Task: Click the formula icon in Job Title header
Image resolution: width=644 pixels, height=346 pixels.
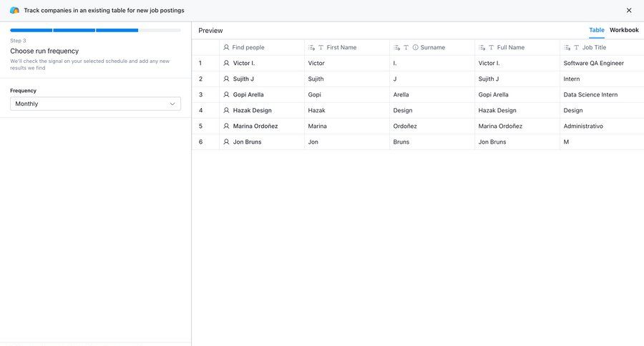Action: (567, 48)
